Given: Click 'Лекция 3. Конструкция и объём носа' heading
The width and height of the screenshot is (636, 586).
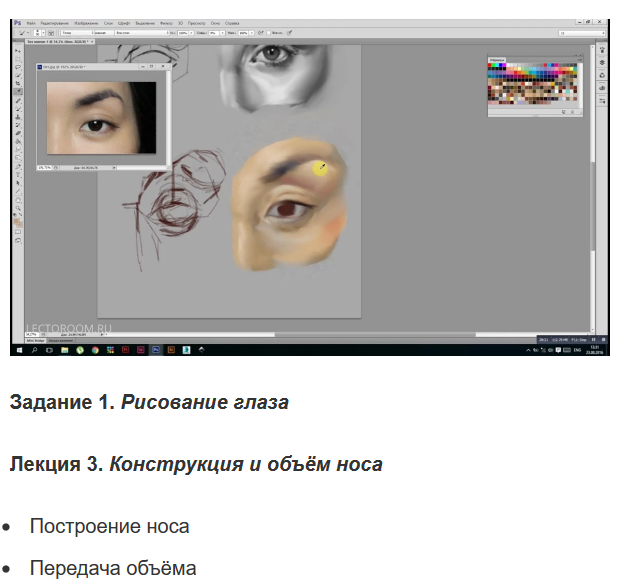Looking at the screenshot, I should (x=196, y=464).
